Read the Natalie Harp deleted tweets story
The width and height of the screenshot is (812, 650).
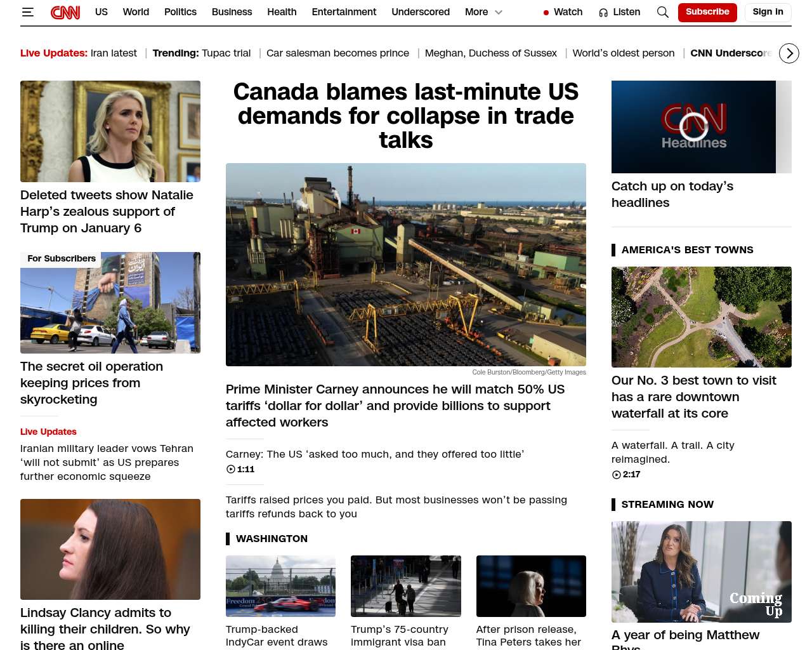107,211
